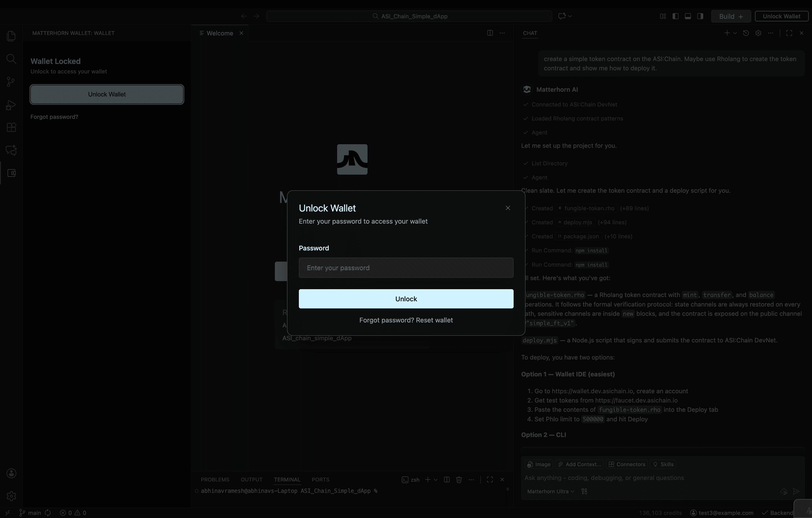
Task: Toggle the bottom panel visibility
Action: (688, 16)
